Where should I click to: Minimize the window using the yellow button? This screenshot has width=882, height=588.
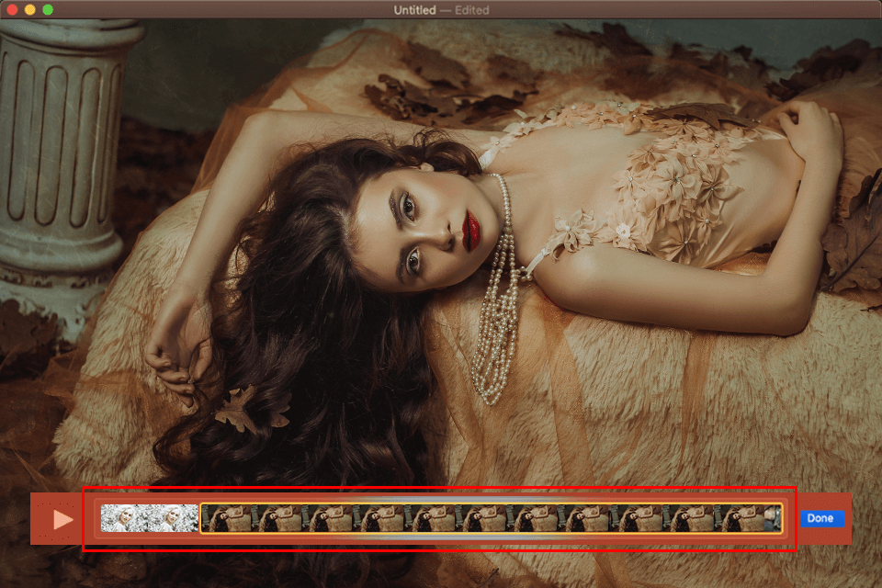coord(30,9)
